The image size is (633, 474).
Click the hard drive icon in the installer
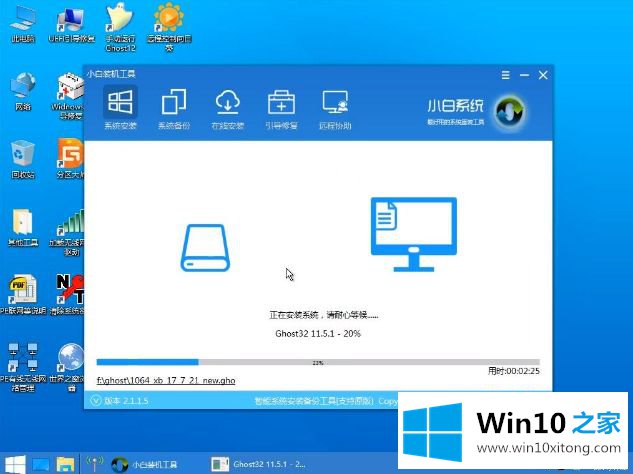point(205,248)
